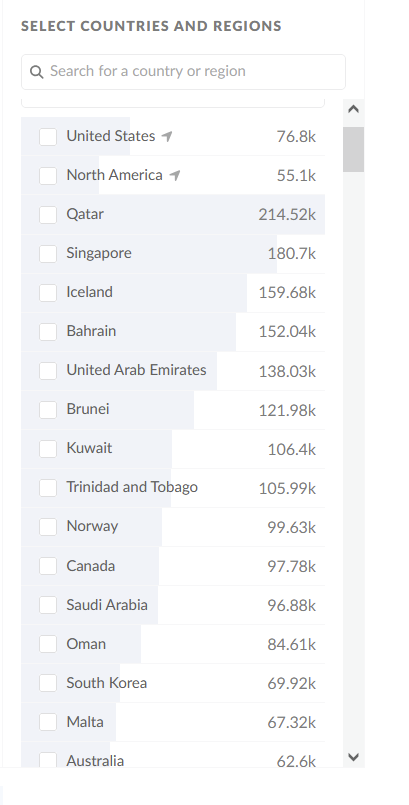This screenshot has height=805, width=409.
Task: Click the magnifier icon in the search box
Action: tap(36, 72)
